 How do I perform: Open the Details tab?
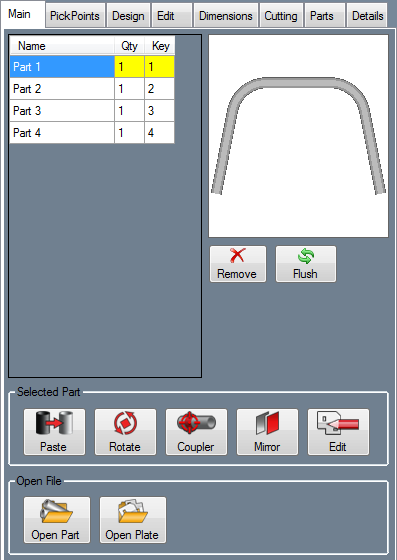pos(367,16)
